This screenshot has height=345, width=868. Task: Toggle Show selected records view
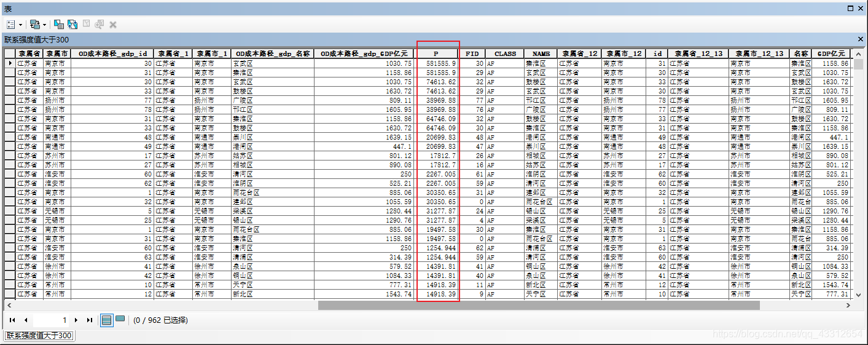click(x=120, y=319)
